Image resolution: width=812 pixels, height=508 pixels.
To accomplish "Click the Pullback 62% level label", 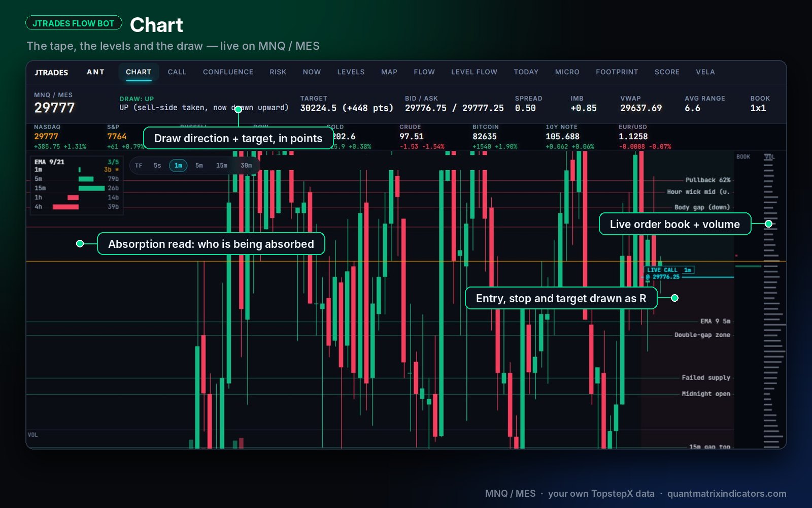I will pyautogui.click(x=708, y=180).
